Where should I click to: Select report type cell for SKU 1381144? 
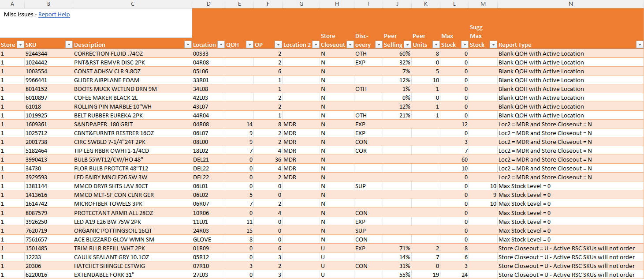point(570,186)
